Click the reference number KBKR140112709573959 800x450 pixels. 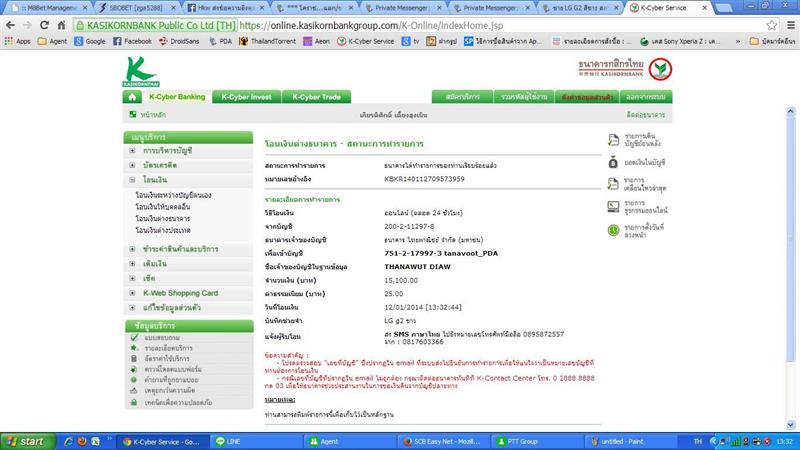pyautogui.click(x=424, y=179)
